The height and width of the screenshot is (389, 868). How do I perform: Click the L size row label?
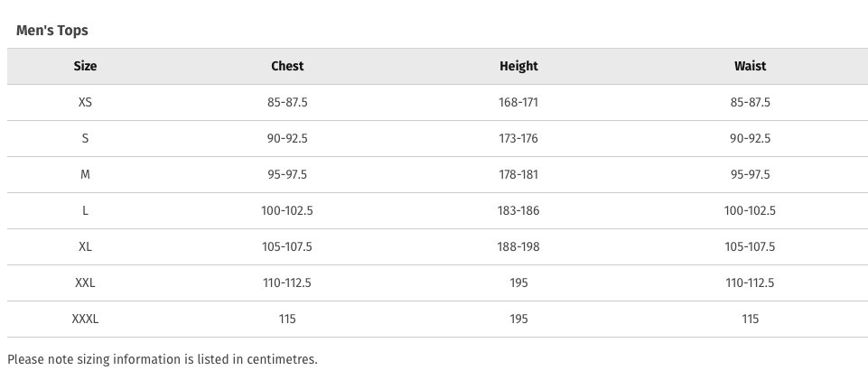(85, 211)
